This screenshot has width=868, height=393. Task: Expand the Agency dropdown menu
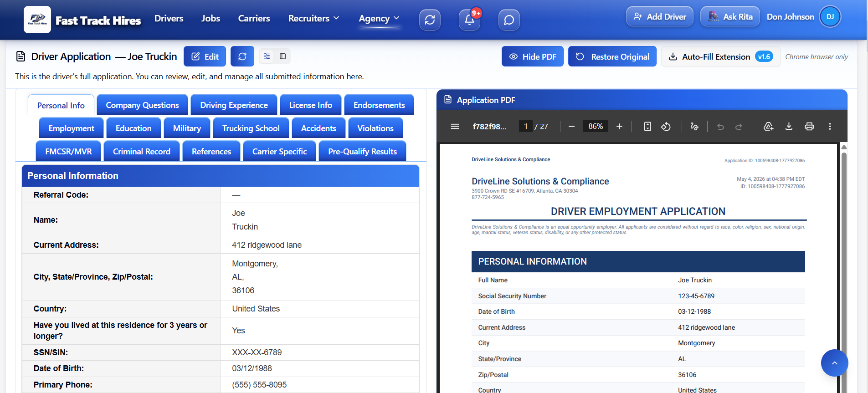point(379,18)
